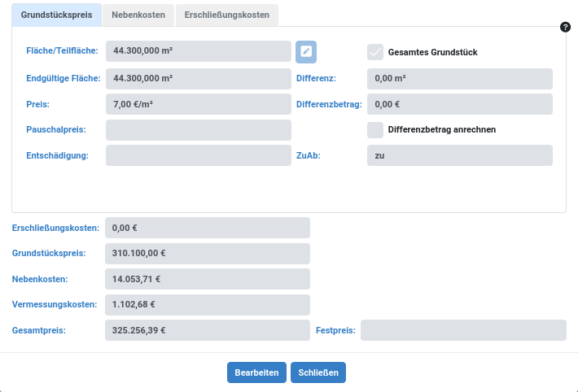The image size is (578, 392).
Task: Open the help question mark icon
Action: [x=566, y=27]
